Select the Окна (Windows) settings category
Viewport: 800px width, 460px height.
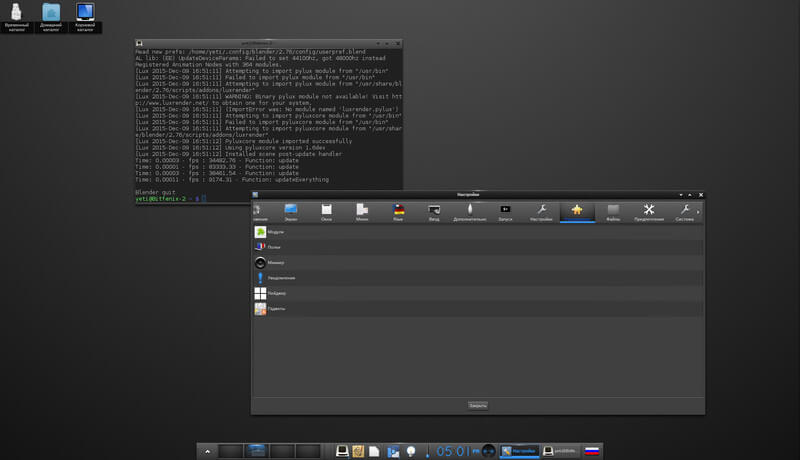(326, 212)
